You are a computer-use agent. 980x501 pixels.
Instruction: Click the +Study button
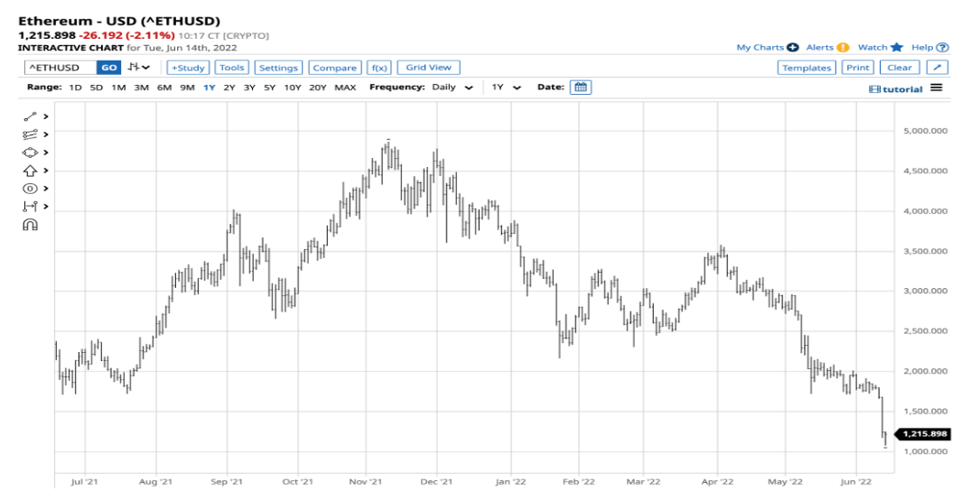point(188,68)
